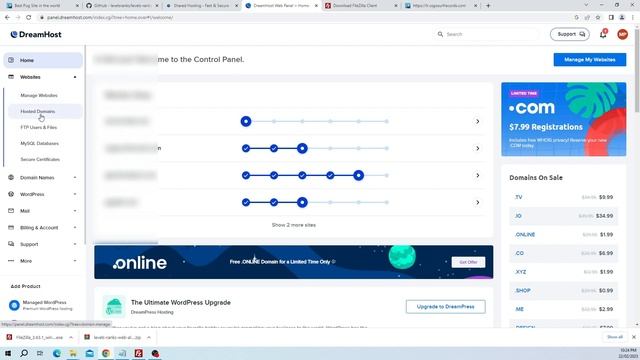Image resolution: width=640 pixels, height=360 pixels.
Task: Reload the page with browser refresh
Action: pos(29,18)
